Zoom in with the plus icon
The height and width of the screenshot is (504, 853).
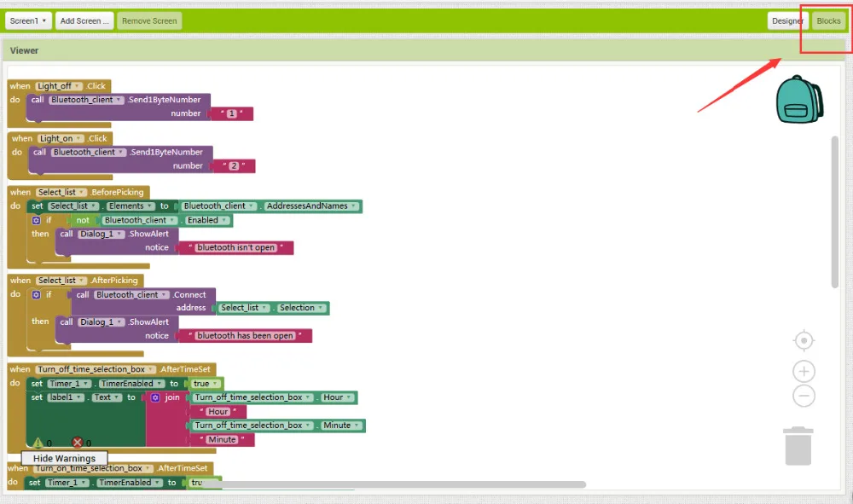[x=804, y=372]
